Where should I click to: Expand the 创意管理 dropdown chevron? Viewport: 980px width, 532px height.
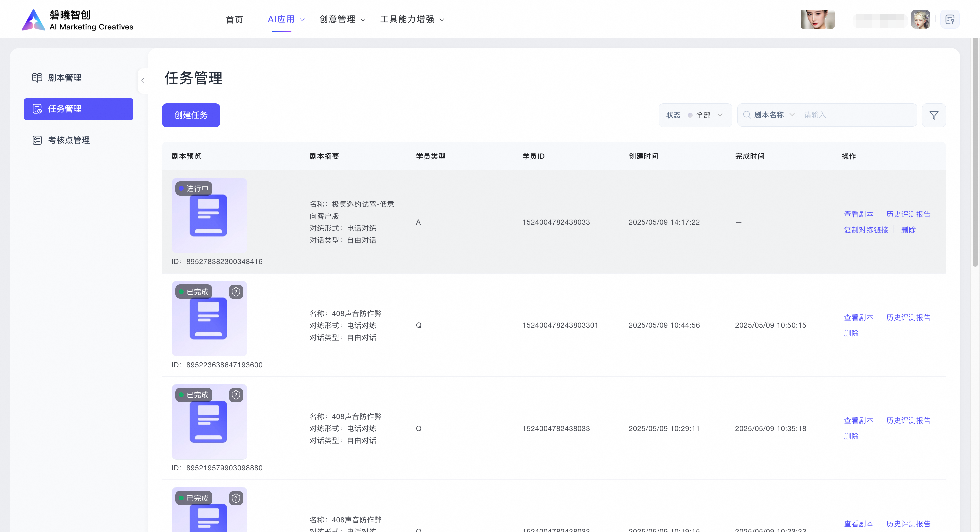(x=363, y=20)
